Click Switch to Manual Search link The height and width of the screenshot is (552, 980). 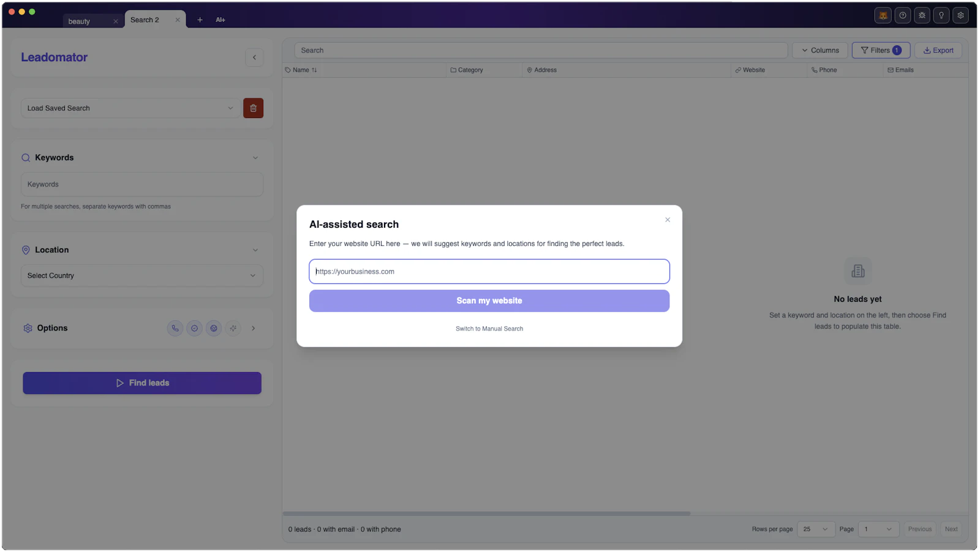(489, 329)
